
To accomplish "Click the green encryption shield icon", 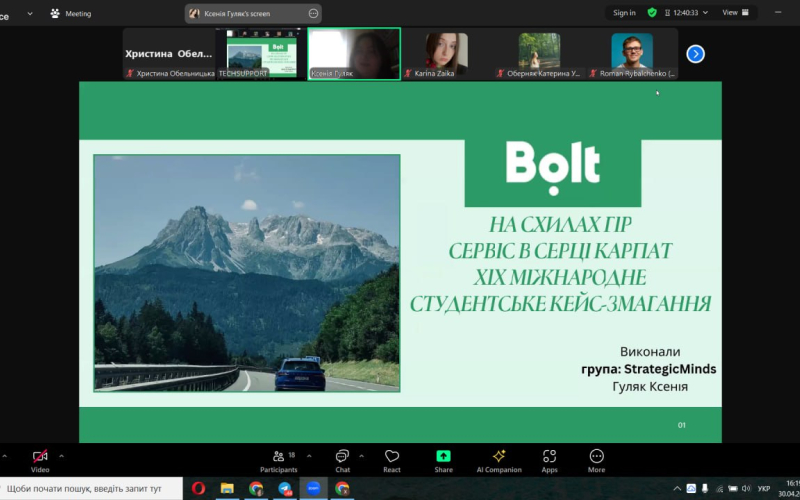I will (652, 13).
